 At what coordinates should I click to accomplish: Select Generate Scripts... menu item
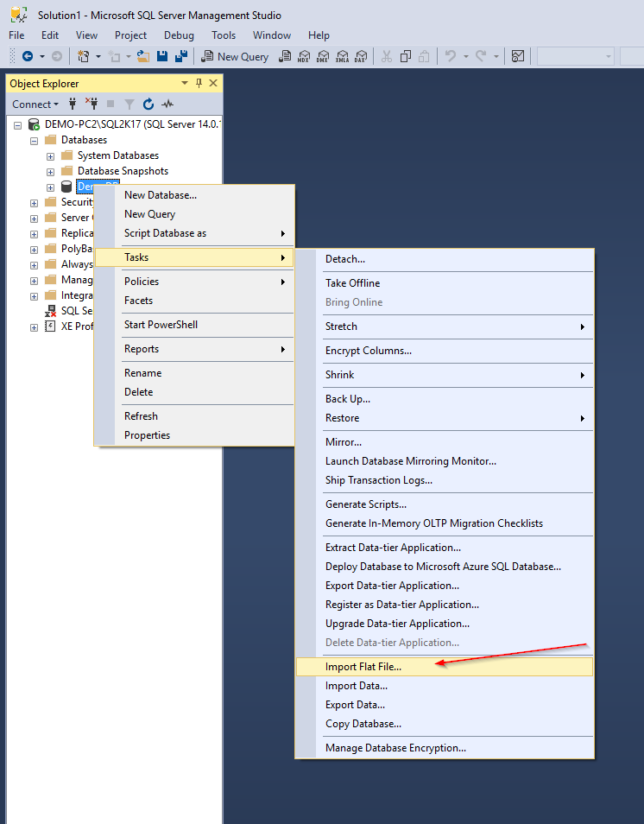445,504
